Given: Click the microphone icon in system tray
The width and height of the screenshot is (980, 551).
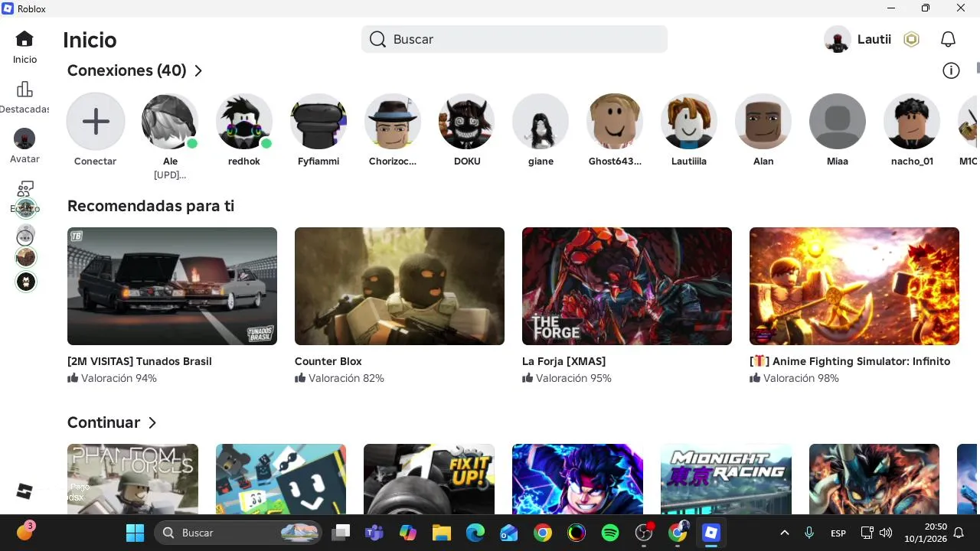Looking at the screenshot, I should 809,533.
